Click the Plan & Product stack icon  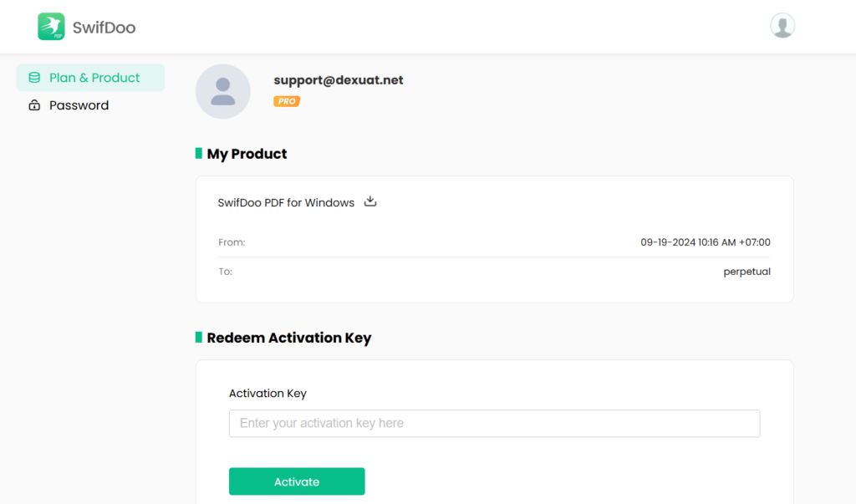pos(34,78)
